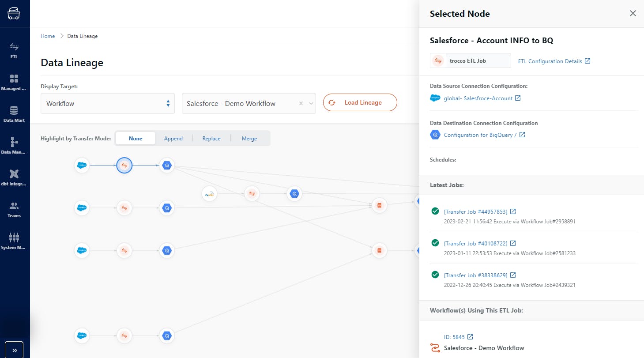The image size is (644, 358).
Task: Click the BigQuery node fed by the selected node
Action: pos(166,166)
